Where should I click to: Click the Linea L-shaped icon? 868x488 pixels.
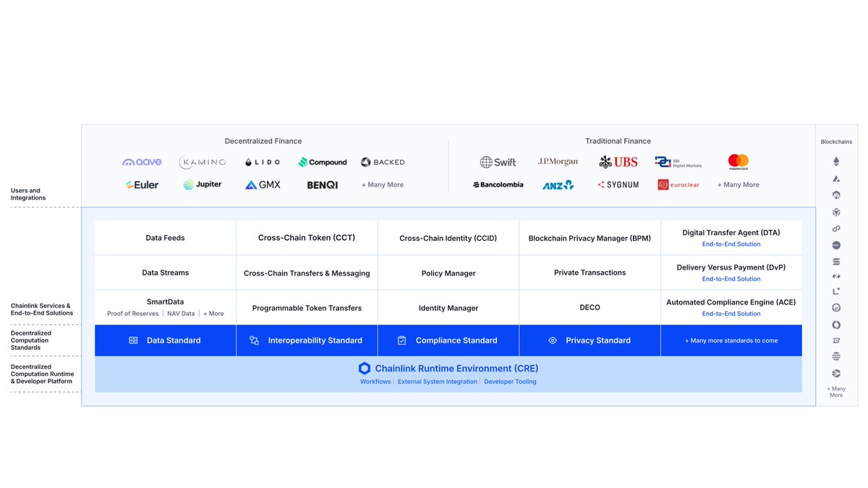click(x=836, y=291)
